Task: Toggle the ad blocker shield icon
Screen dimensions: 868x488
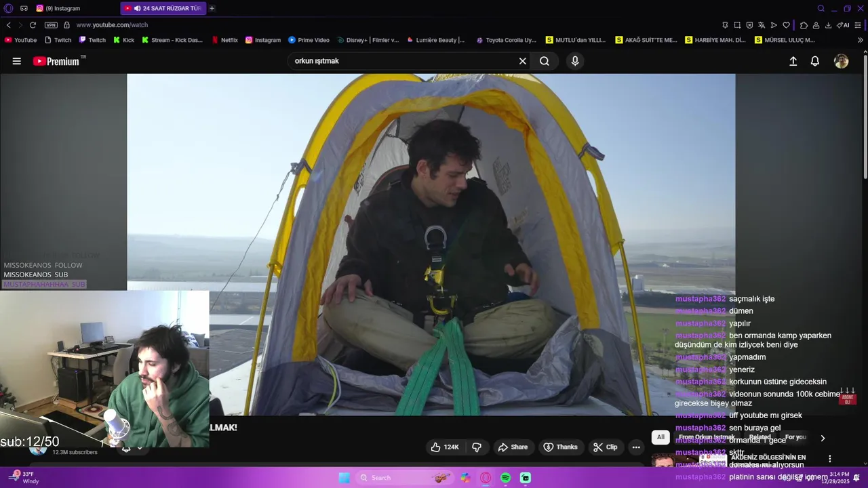Action: [x=749, y=25]
